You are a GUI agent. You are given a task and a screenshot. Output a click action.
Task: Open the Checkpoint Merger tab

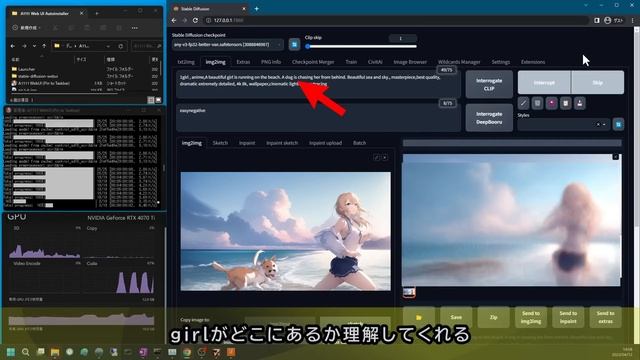[313, 62]
